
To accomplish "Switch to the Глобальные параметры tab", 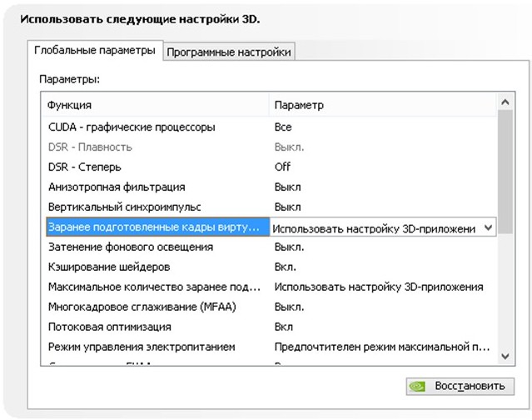I will 95,51.
